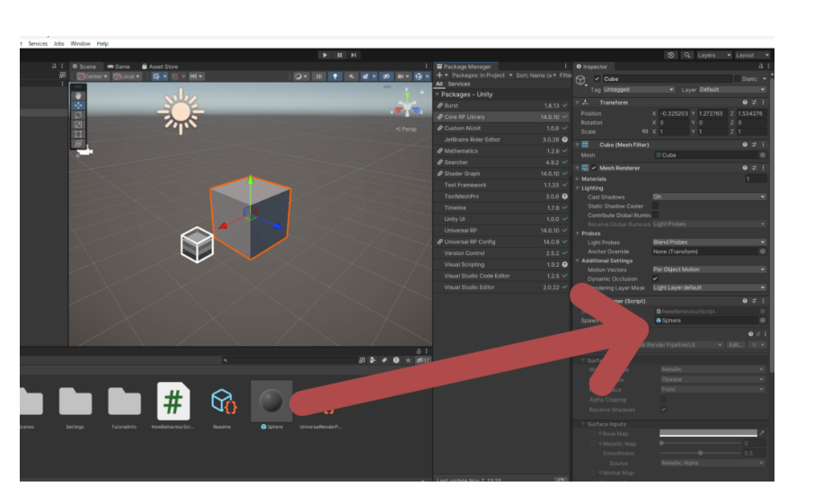
Task: Select the Rect transform tool
Action: coord(78,134)
